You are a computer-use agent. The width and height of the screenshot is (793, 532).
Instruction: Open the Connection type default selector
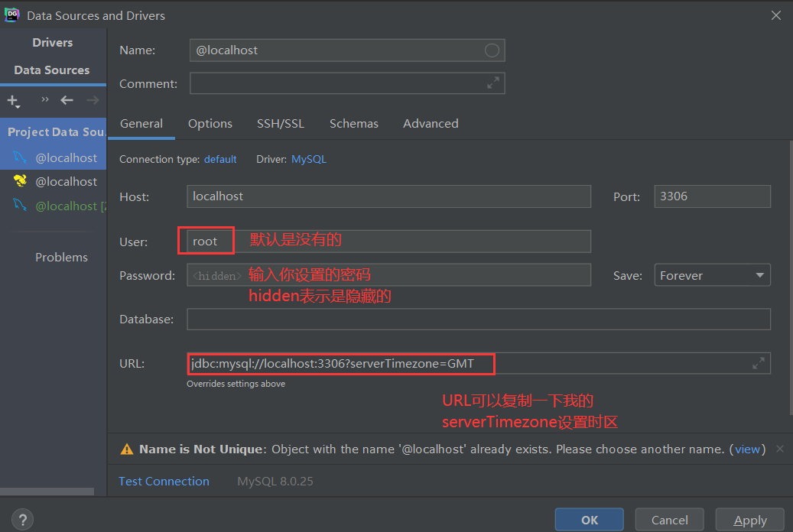220,159
